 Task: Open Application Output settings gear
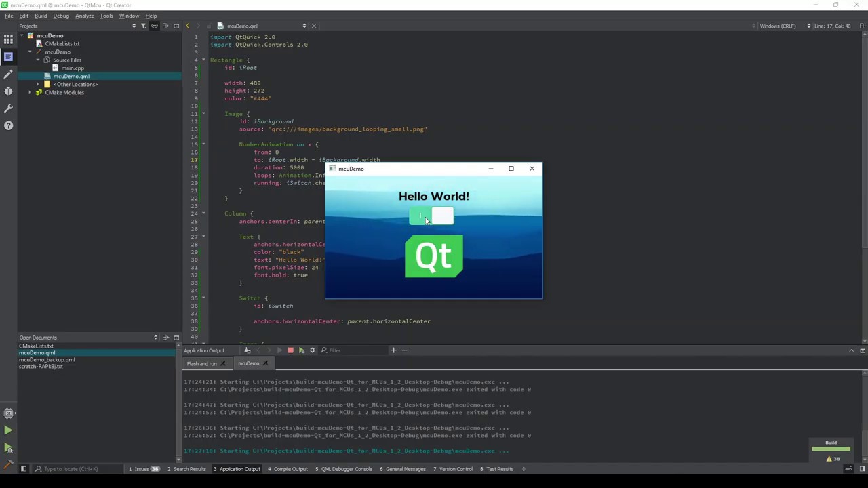[x=312, y=350]
